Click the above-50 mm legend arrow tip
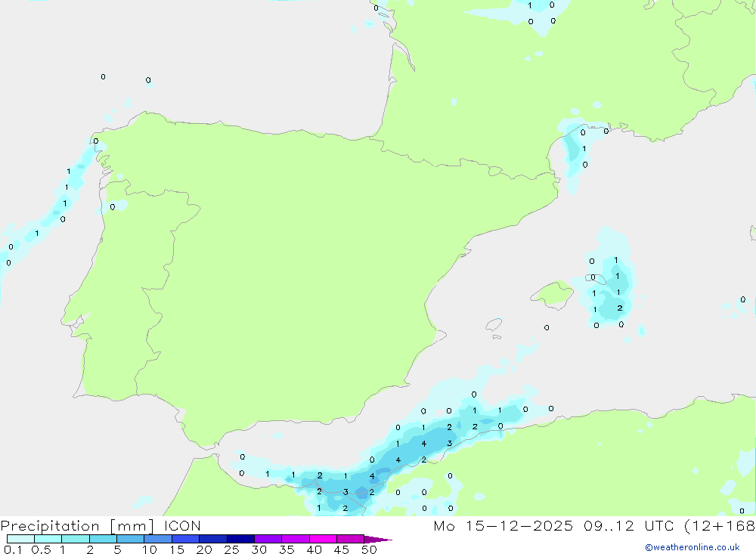Viewport: 756px width, 554px height. pyautogui.click(x=378, y=539)
